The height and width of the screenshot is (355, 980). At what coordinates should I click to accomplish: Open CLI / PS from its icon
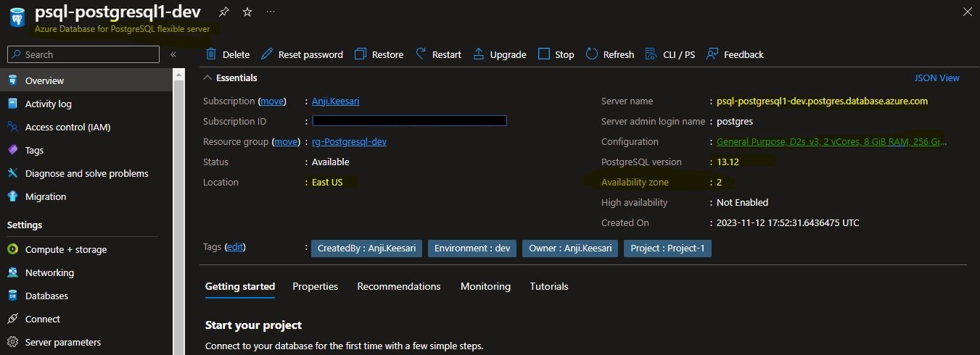pyautogui.click(x=651, y=54)
